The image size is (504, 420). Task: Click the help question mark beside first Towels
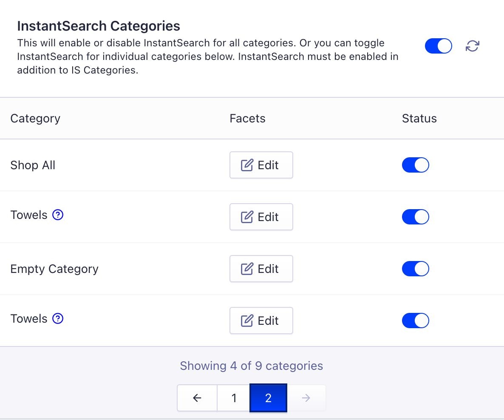tap(58, 215)
